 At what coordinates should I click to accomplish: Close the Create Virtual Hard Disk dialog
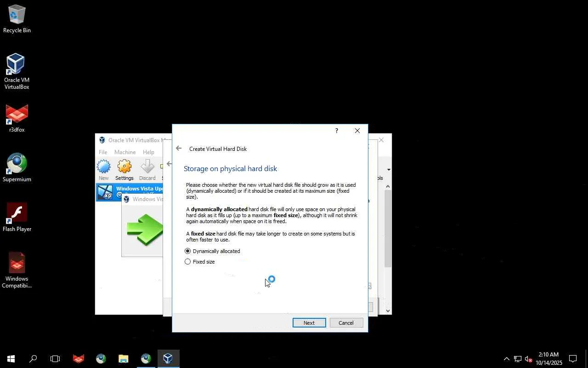357,131
